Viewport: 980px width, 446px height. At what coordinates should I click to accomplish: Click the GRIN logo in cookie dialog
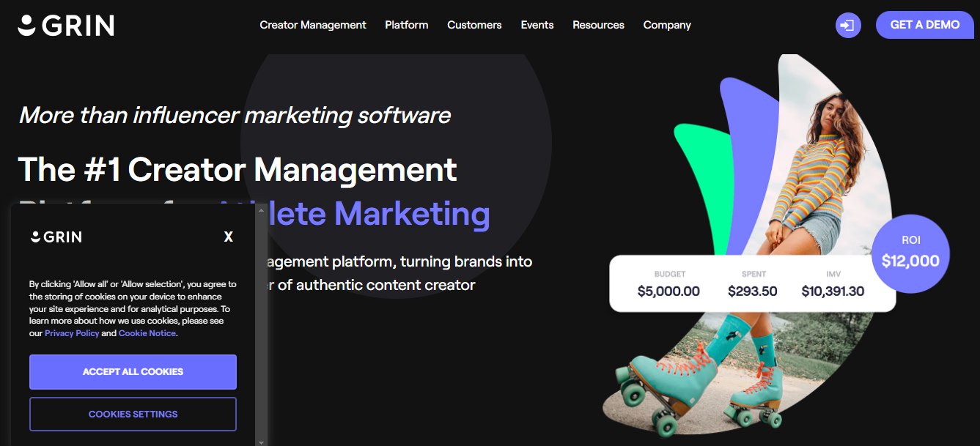(x=56, y=237)
